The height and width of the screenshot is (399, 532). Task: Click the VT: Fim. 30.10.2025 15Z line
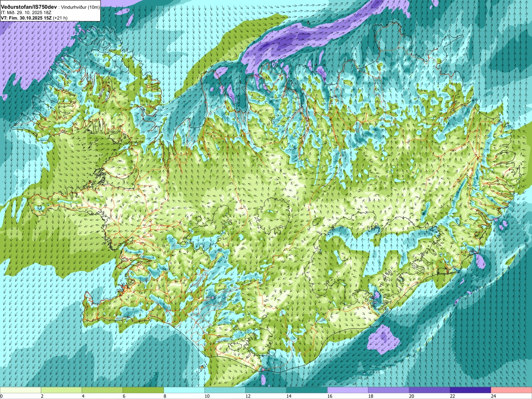tap(26, 18)
